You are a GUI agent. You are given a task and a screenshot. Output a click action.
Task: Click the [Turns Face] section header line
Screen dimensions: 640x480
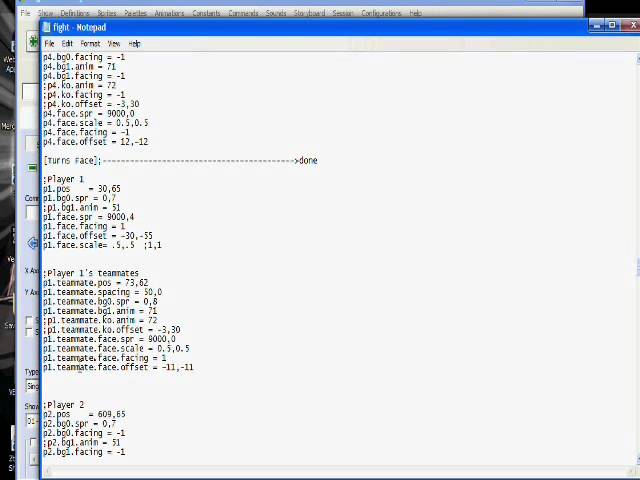[180, 161]
